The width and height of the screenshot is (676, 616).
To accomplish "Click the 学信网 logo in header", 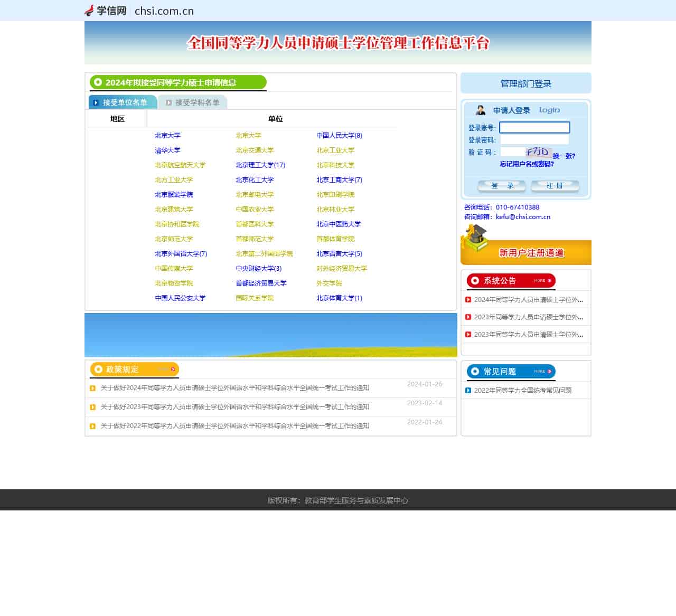I will click(106, 11).
